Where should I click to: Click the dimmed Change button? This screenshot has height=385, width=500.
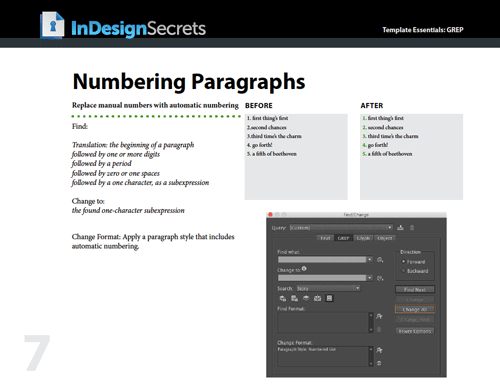point(415,300)
